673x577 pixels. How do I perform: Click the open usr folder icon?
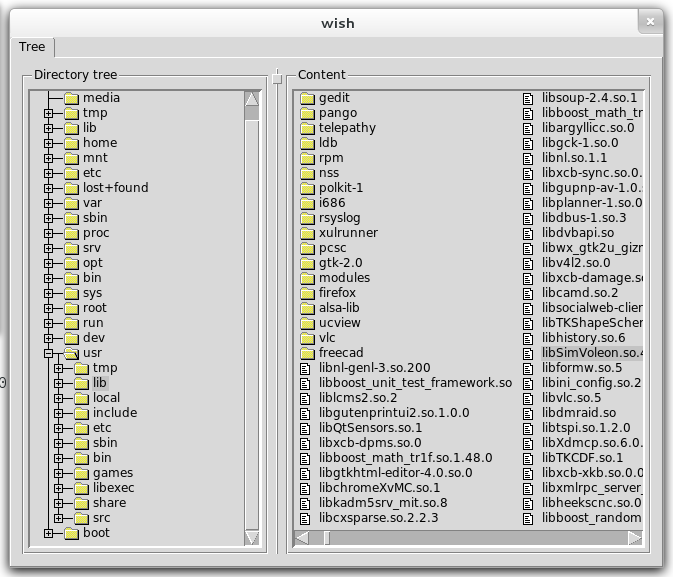click(72, 353)
